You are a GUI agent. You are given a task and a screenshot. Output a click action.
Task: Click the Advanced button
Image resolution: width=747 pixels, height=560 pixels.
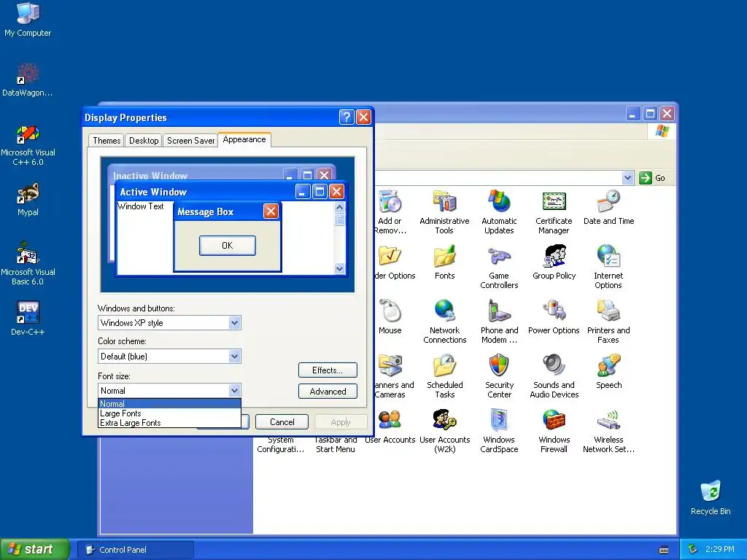pos(328,392)
